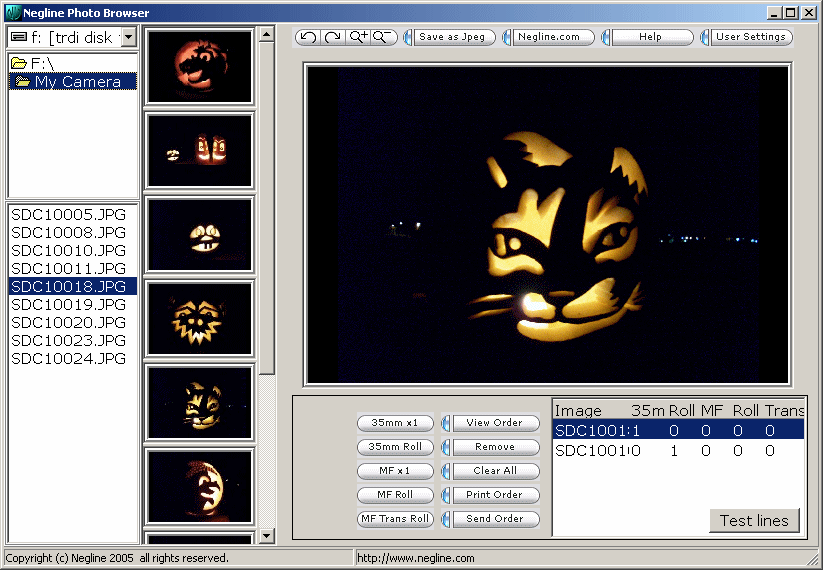Select file SDC10023.JPG in the list

tap(68, 340)
